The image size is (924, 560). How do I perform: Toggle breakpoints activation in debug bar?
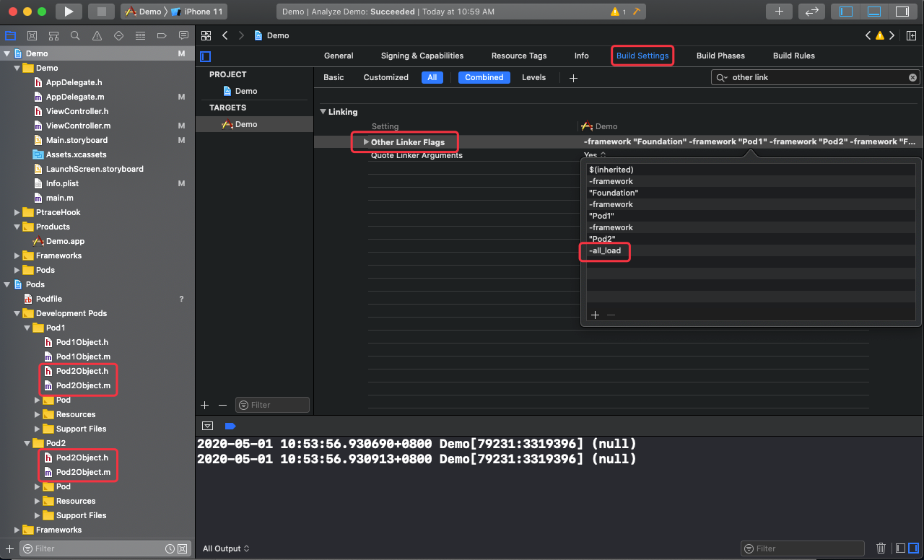click(x=231, y=426)
